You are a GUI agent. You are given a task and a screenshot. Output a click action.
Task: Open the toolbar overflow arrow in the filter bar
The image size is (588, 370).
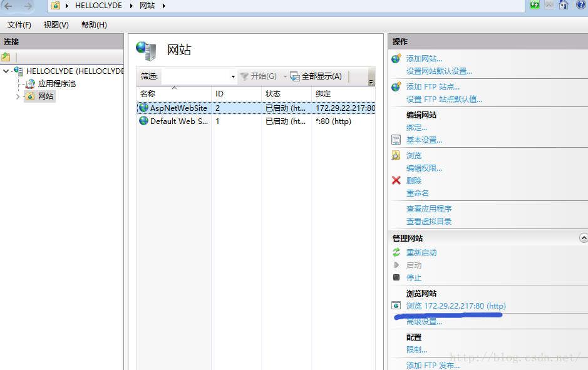pos(371,82)
